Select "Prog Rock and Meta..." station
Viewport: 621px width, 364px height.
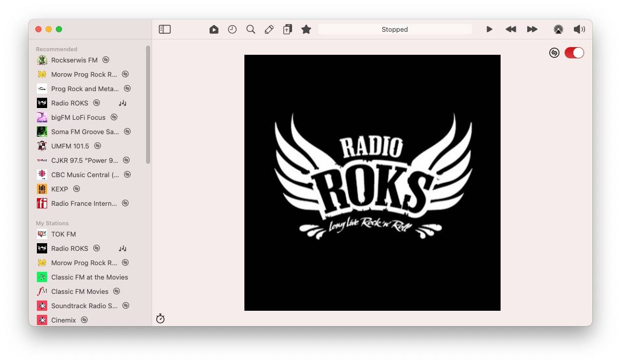click(85, 89)
